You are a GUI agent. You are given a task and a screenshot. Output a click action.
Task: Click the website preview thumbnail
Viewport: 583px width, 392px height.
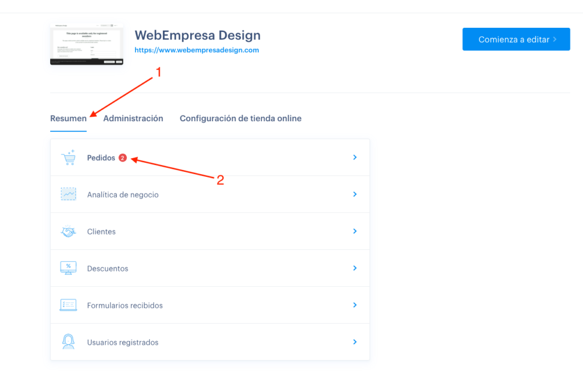click(x=87, y=44)
